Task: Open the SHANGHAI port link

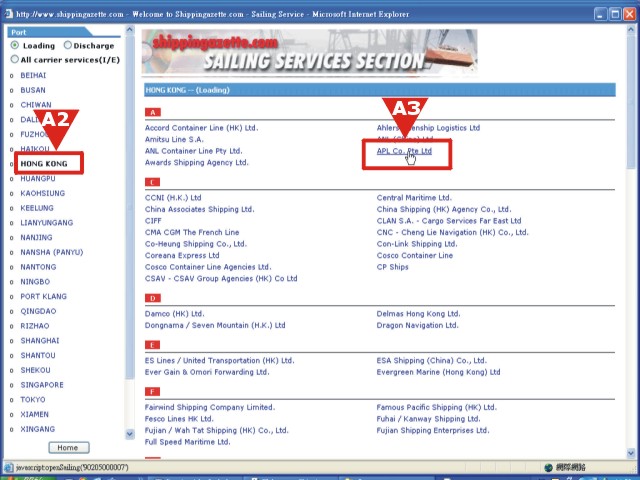Action: [x=40, y=340]
